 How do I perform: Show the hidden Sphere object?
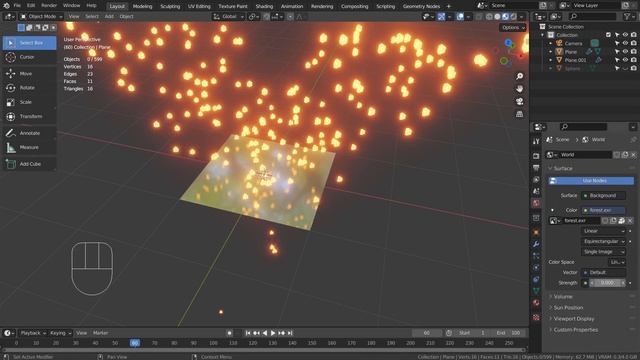(x=625, y=69)
